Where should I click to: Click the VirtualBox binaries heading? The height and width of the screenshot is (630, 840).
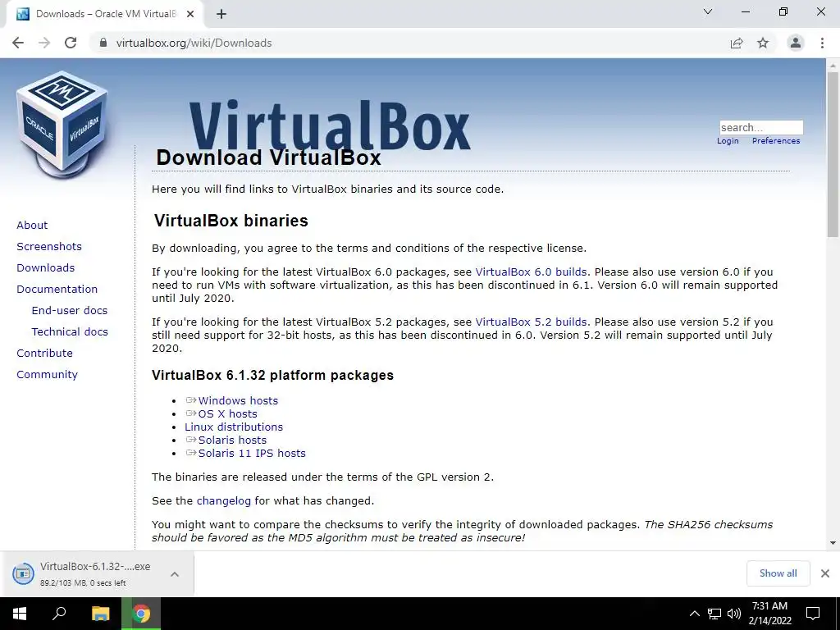(231, 221)
